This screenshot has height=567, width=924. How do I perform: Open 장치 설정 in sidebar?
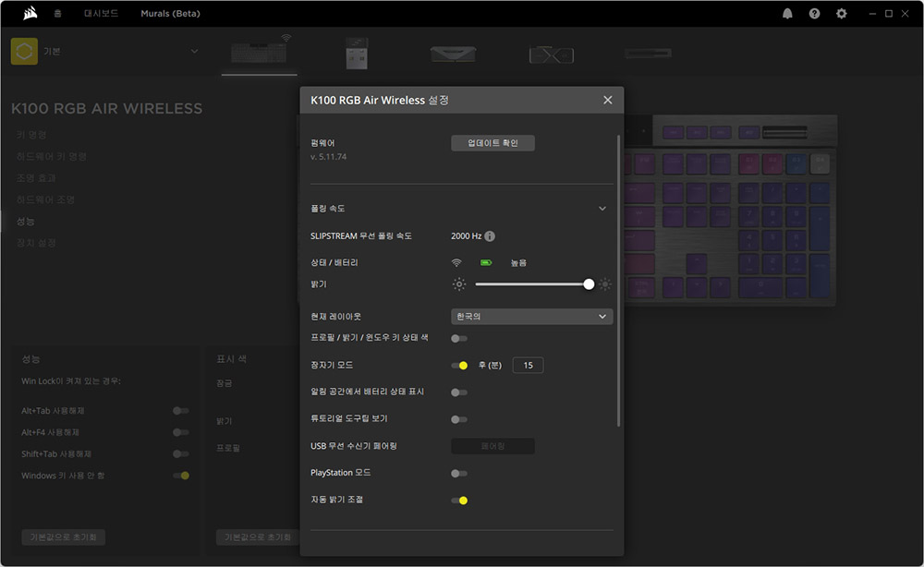coord(36,243)
